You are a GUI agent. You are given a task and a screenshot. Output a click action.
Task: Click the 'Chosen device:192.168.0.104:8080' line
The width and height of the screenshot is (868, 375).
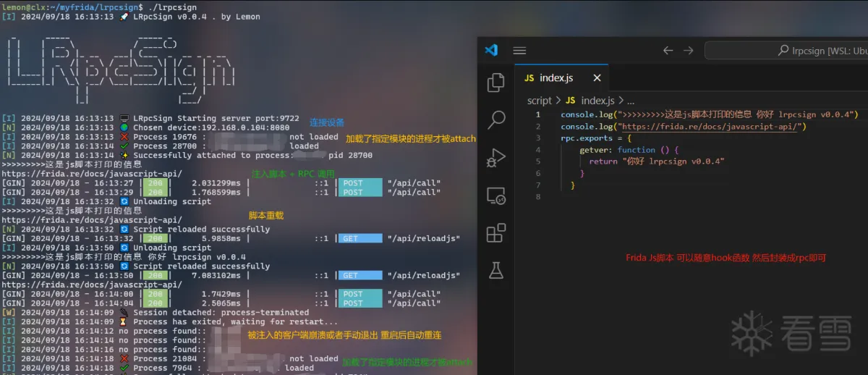145,127
